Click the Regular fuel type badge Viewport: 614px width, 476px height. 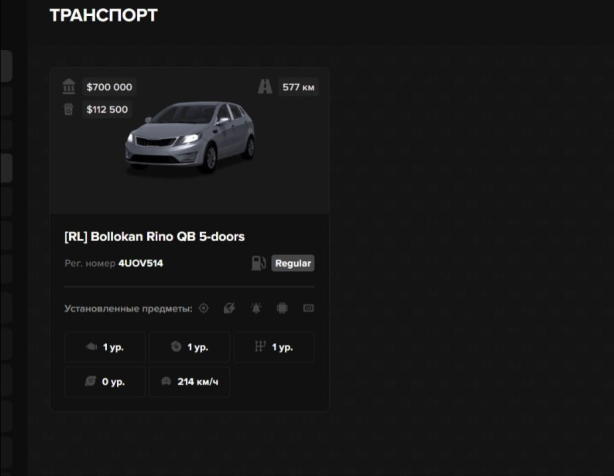point(293,263)
